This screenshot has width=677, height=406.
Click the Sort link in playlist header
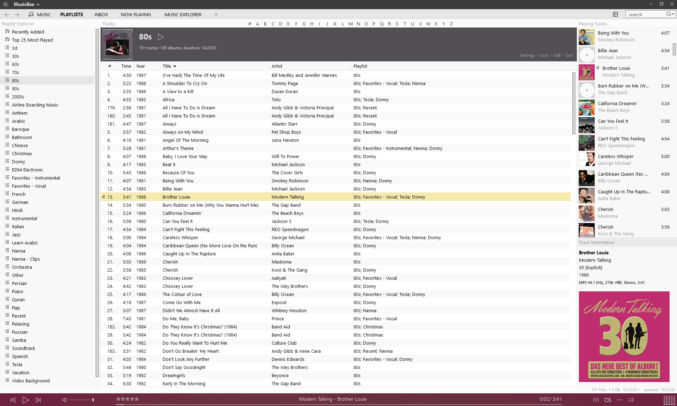[x=569, y=55]
